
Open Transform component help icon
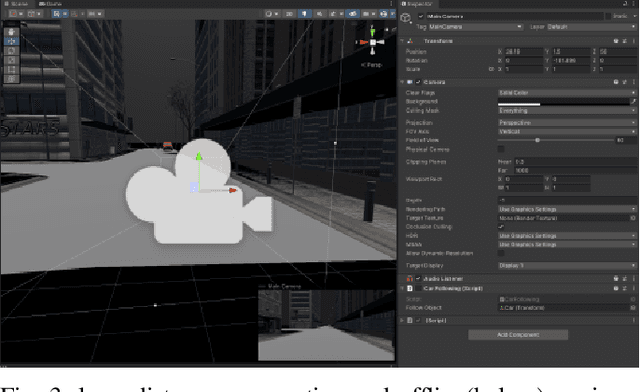pos(616,41)
